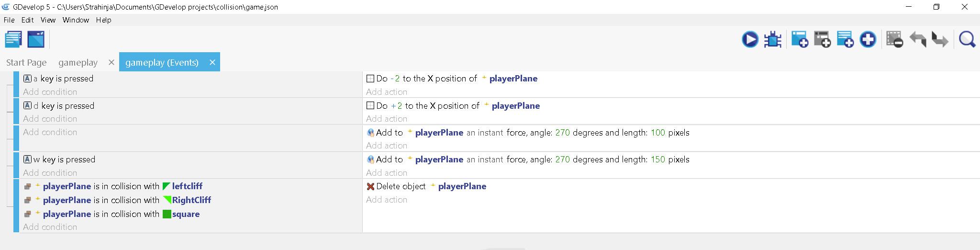Click Add condition under a key pressed
This screenshot has height=250, width=980.
(50, 92)
